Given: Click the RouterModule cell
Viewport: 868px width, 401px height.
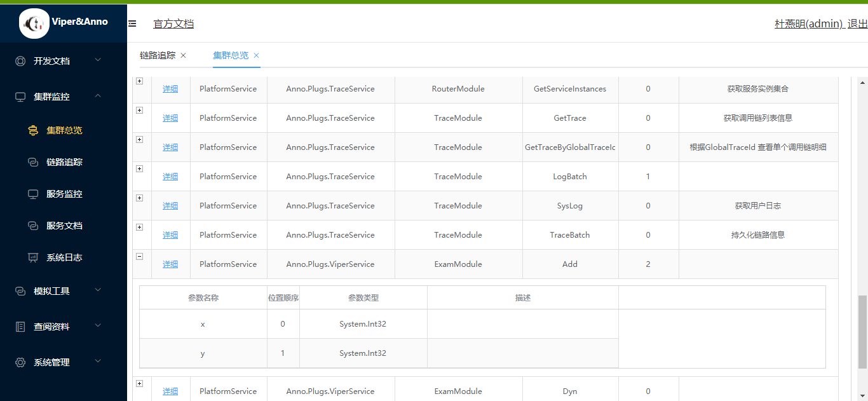Looking at the screenshot, I should click(x=458, y=89).
